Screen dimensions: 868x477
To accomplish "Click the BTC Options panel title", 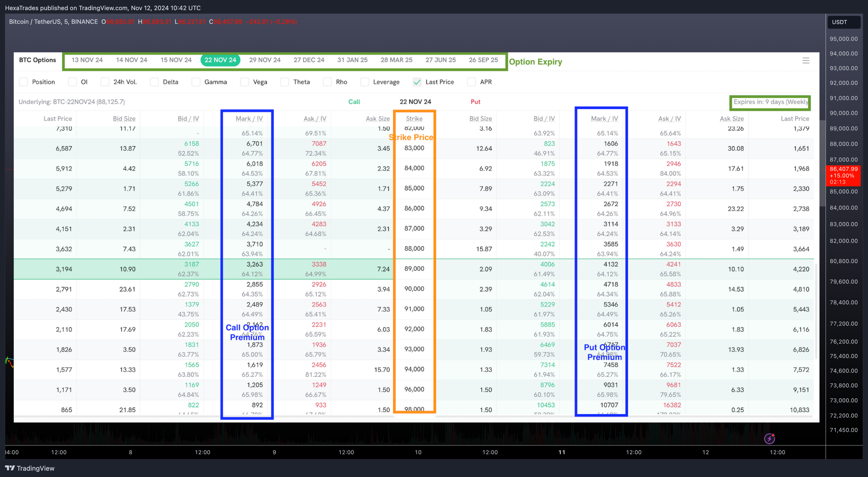I will pyautogui.click(x=37, y=60).
